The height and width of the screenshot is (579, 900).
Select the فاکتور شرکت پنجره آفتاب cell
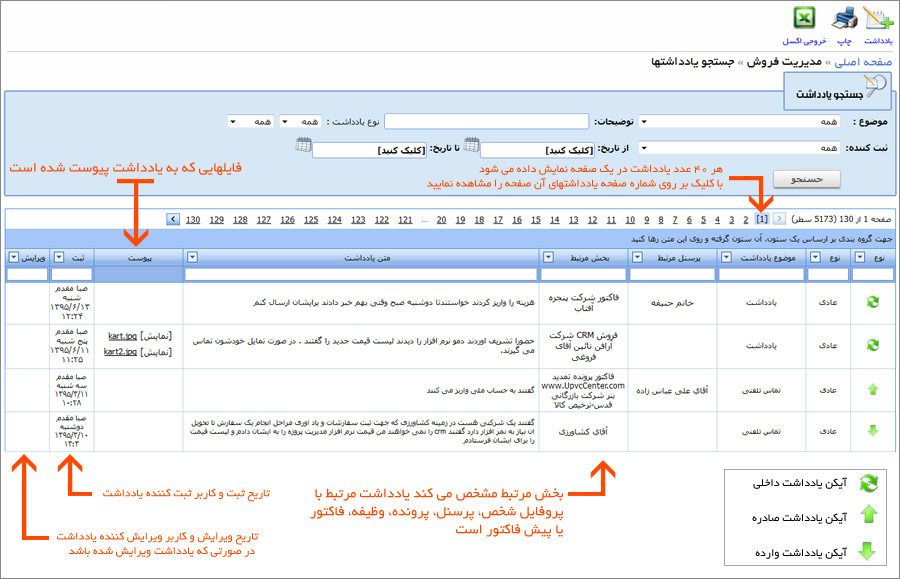tap(584, 302)
